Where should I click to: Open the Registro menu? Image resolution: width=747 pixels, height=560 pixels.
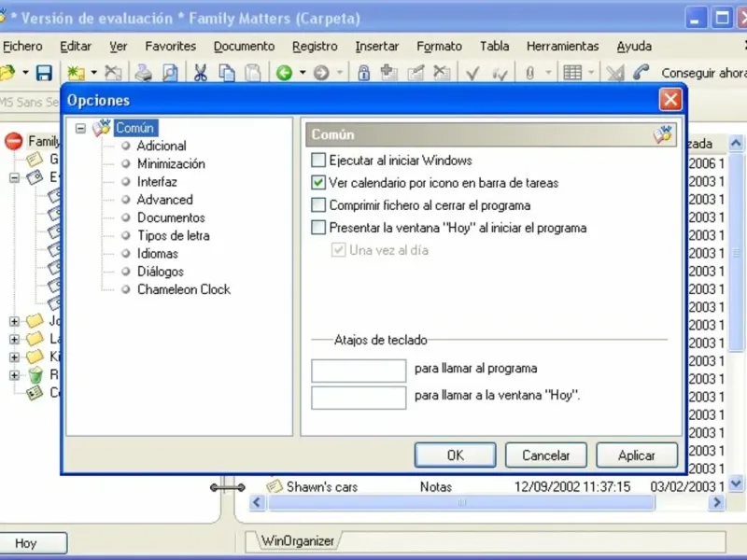coord(315,46)
